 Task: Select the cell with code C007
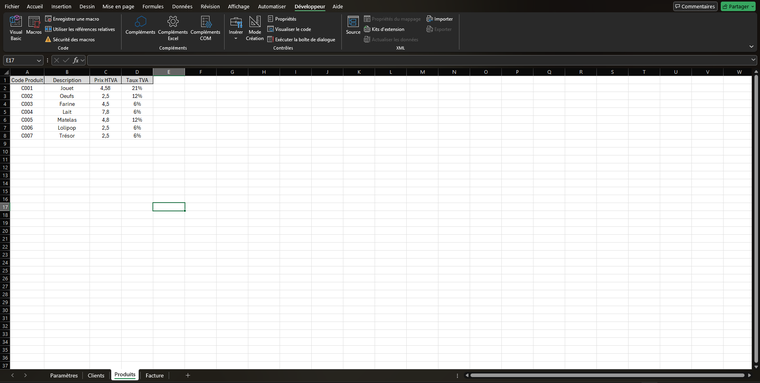[x=27, y=136]
